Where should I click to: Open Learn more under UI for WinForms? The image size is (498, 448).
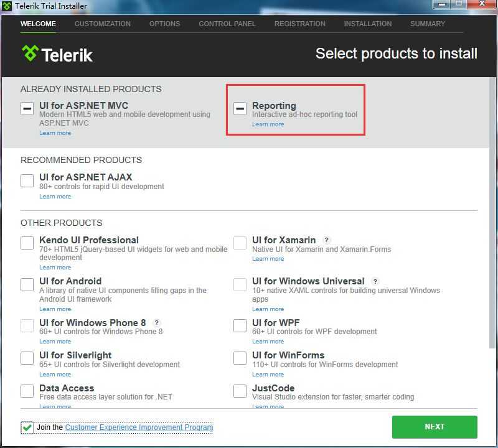point(268,375)
